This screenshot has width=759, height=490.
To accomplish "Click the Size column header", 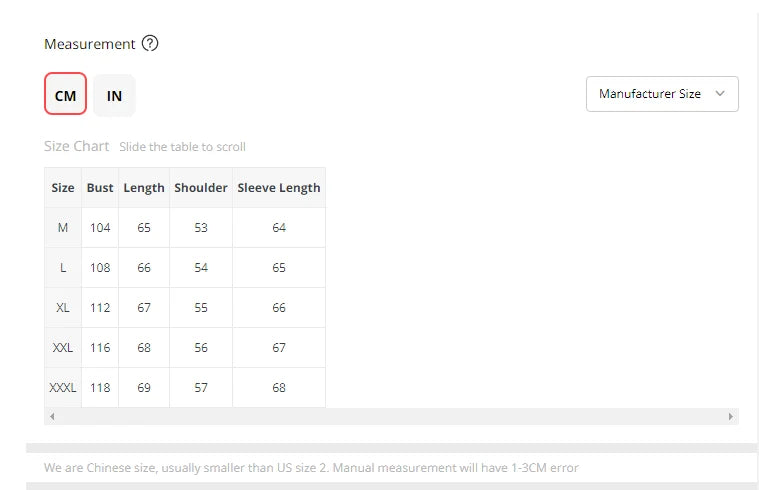I will (x=63, y=188).
